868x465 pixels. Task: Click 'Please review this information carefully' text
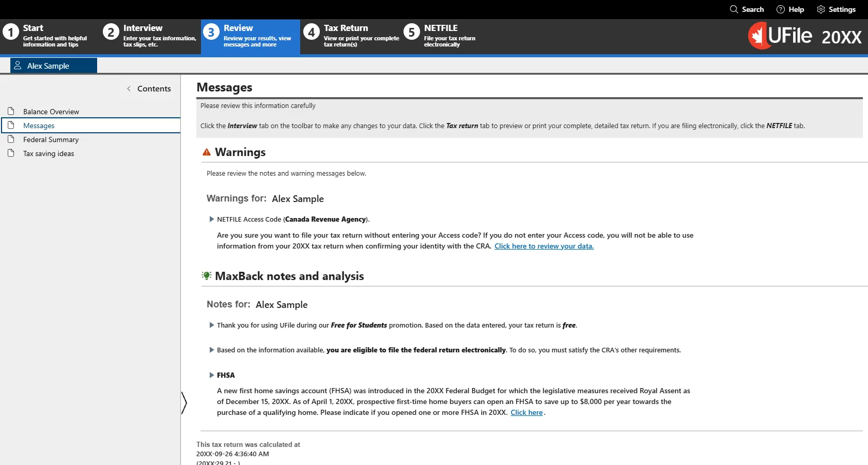coord(258,105)
